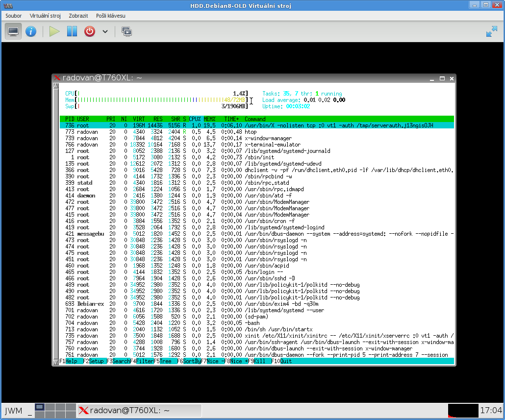Click the Command column header in htop
The image size is (505, 420).
click(255, 119)
